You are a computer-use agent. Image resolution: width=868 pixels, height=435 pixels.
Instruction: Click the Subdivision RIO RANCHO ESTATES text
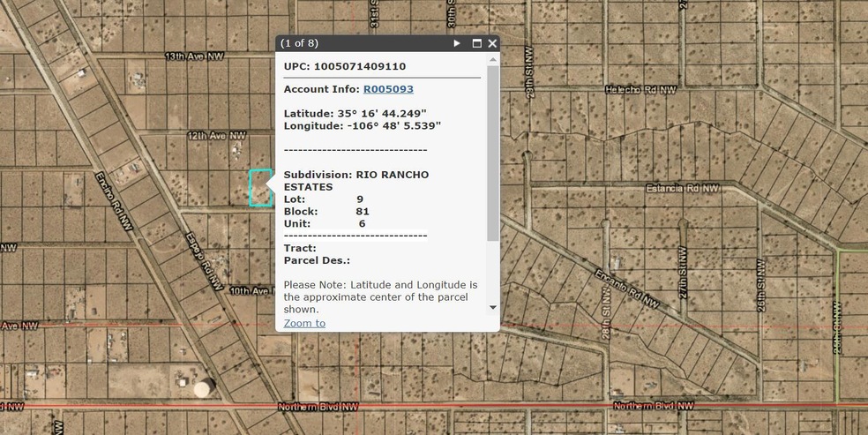pyautogui.click(x=355, y=181)
